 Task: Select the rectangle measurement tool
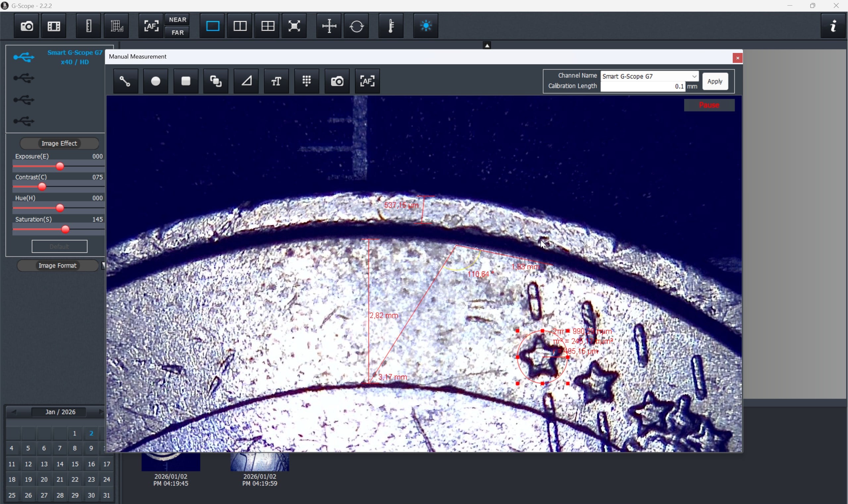(186, 81)
